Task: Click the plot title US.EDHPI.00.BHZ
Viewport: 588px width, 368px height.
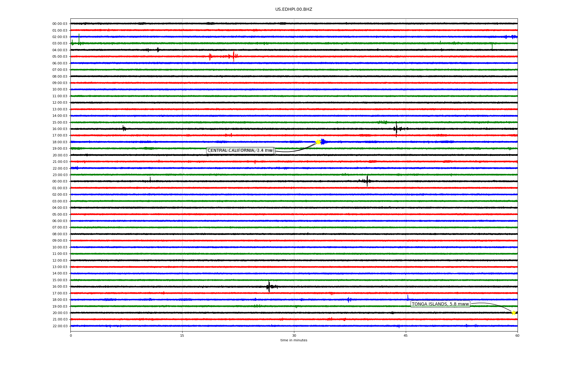Action: coord(294,10)
